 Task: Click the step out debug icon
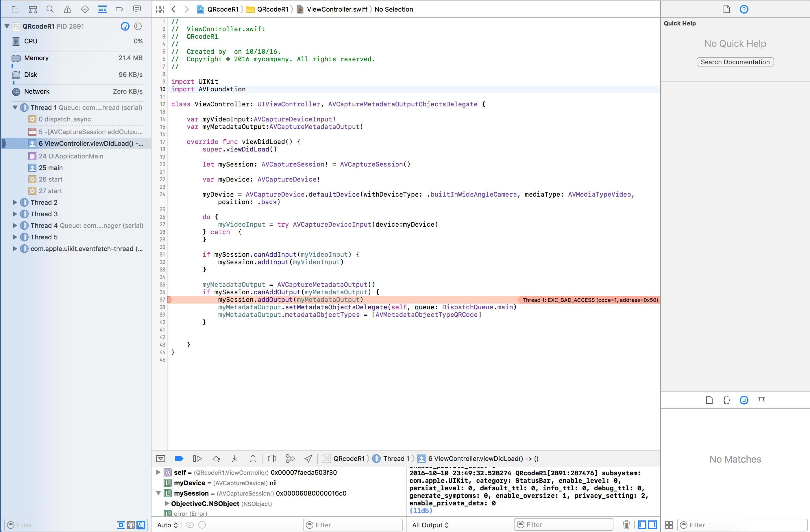(x=253, y=458)
